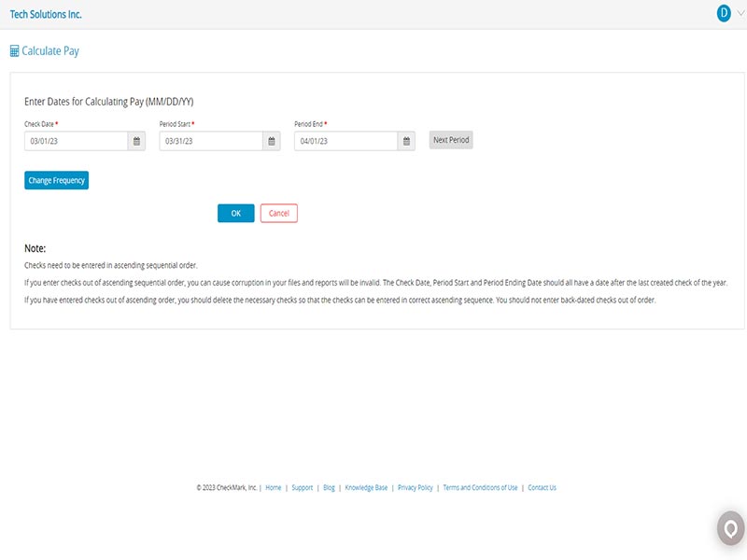The image size is (747, 560).
Task: Open the support pin icon at bottom right
Action: 727,527
